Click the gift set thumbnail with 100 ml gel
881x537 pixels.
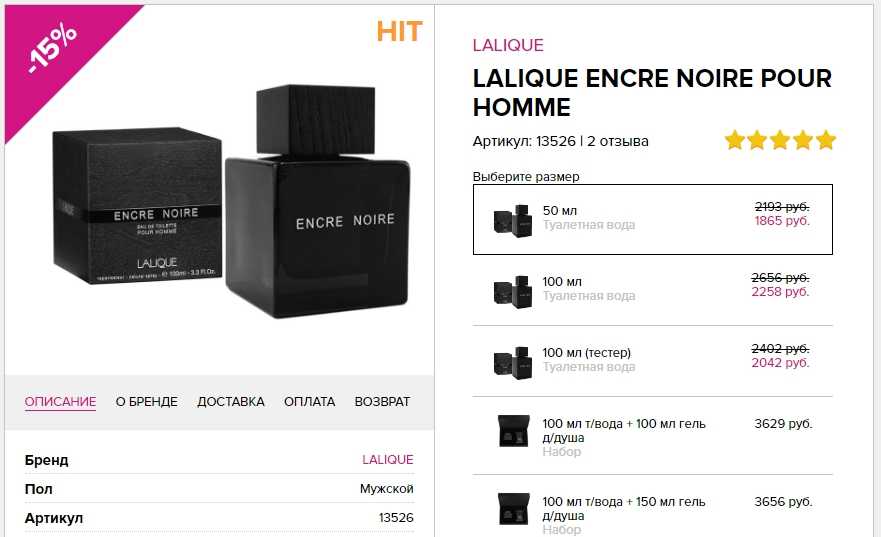514,431
